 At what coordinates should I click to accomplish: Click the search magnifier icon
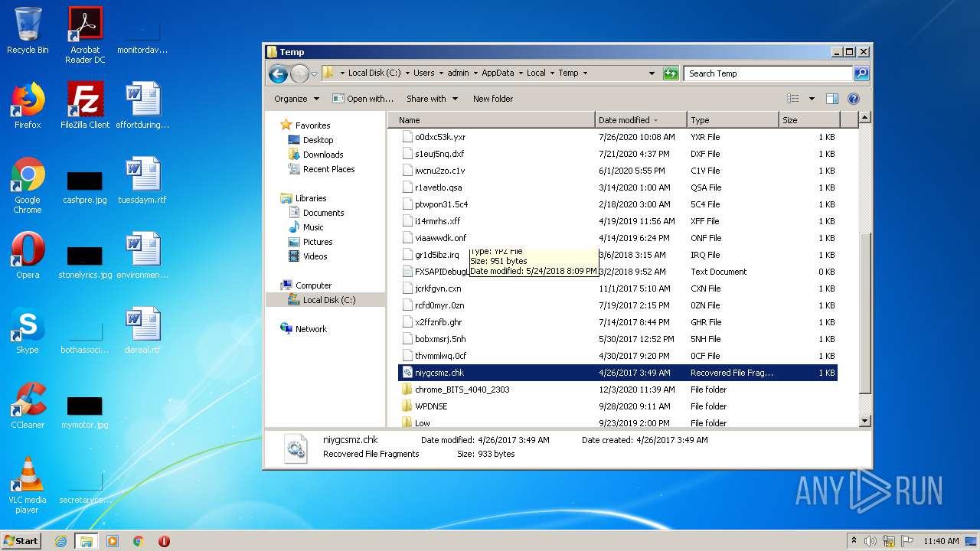tap(861, 73)
